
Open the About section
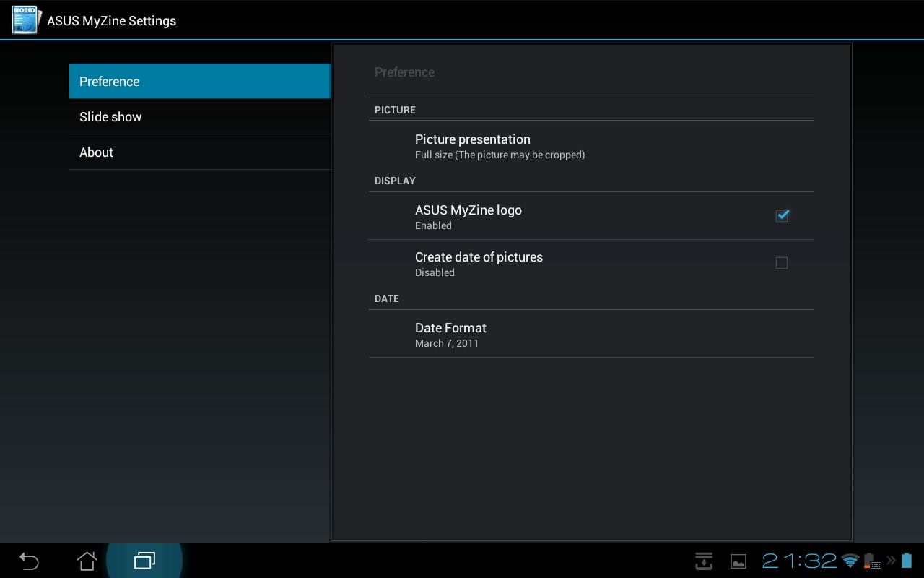coord(200,152)
